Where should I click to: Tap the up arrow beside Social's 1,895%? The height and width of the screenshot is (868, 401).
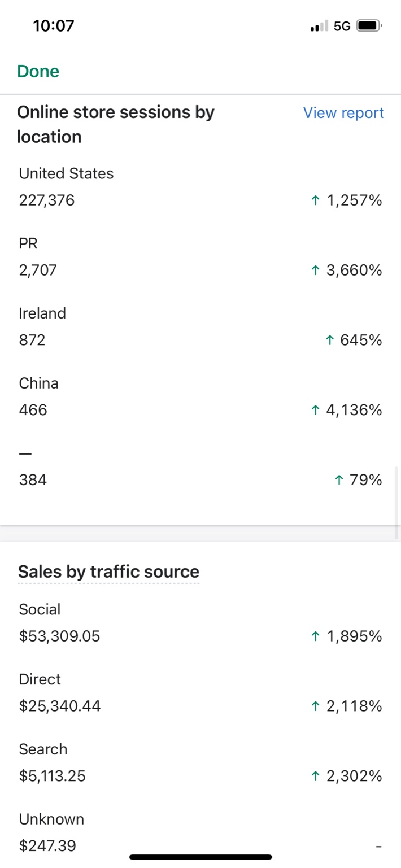tap(316, 637)
